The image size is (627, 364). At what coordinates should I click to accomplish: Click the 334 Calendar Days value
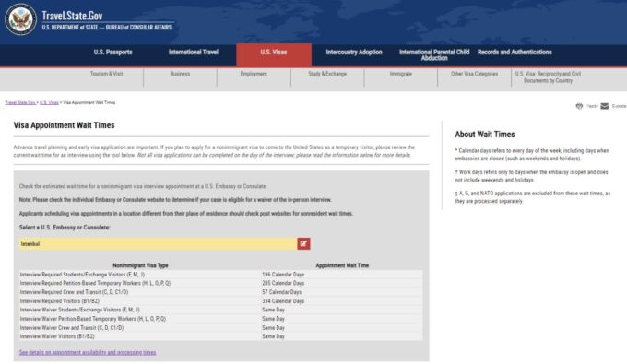pyautogui.click(x=283, y=301)
